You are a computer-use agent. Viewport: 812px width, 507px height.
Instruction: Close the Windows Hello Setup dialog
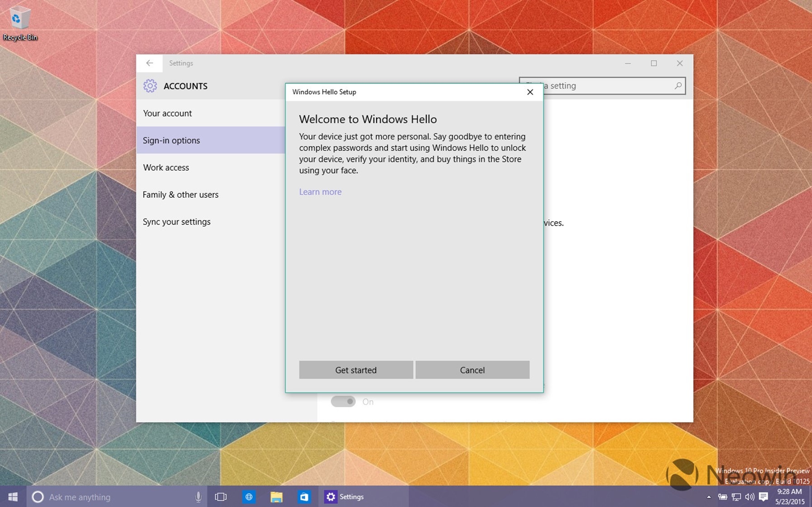tap(530, 92)
